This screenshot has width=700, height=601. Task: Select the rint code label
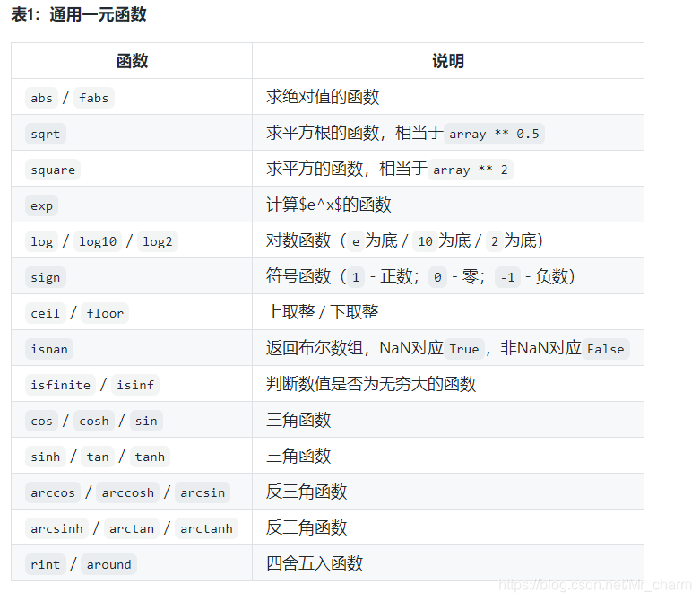tap(46, 564)
